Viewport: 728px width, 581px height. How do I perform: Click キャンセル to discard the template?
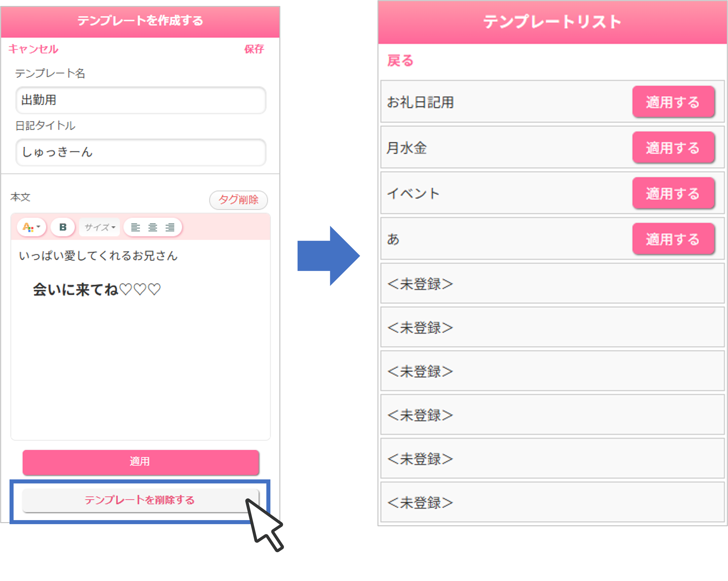33,49
